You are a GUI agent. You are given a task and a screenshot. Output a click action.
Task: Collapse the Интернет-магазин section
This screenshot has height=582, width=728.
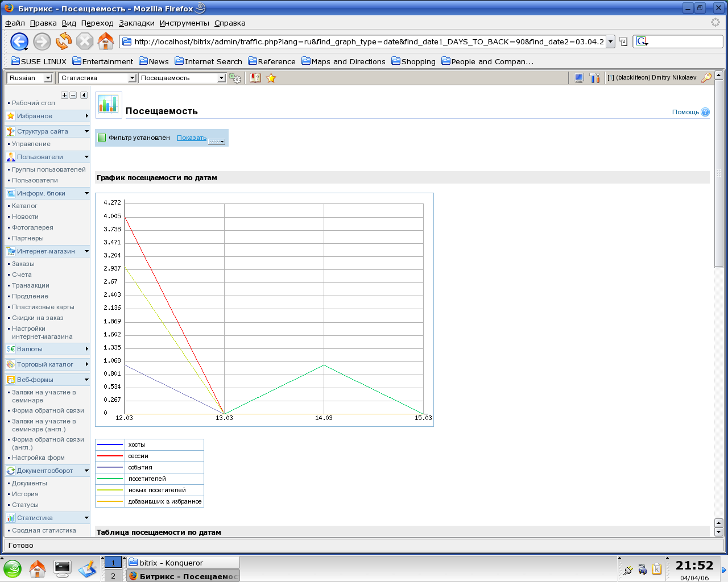47,251
